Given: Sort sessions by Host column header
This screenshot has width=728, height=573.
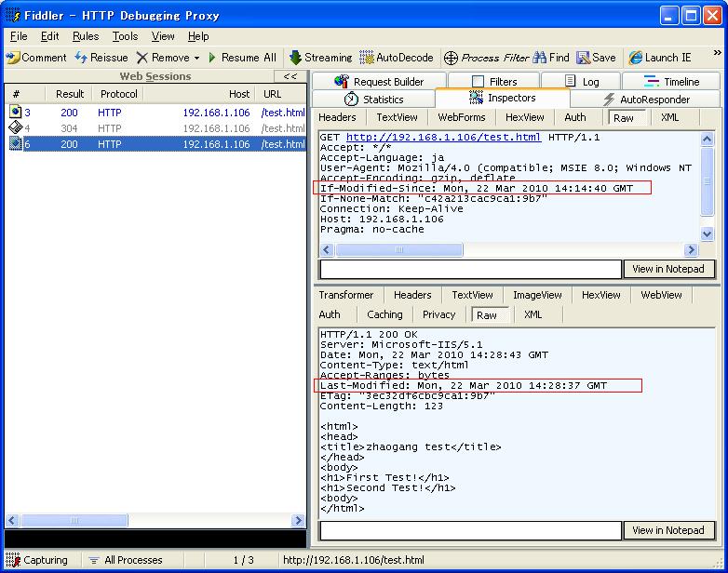Looking at the screenshot, I should pyautogui.click(x=199, y=94).
